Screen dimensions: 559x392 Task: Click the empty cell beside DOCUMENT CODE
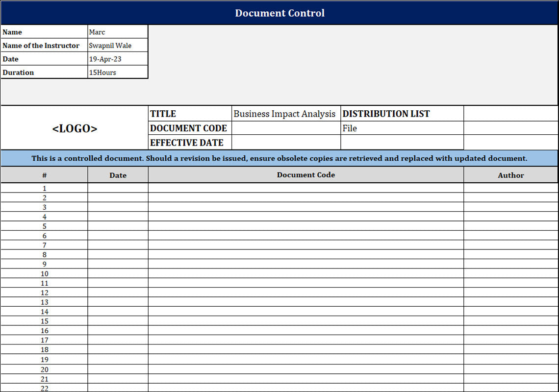285,128
